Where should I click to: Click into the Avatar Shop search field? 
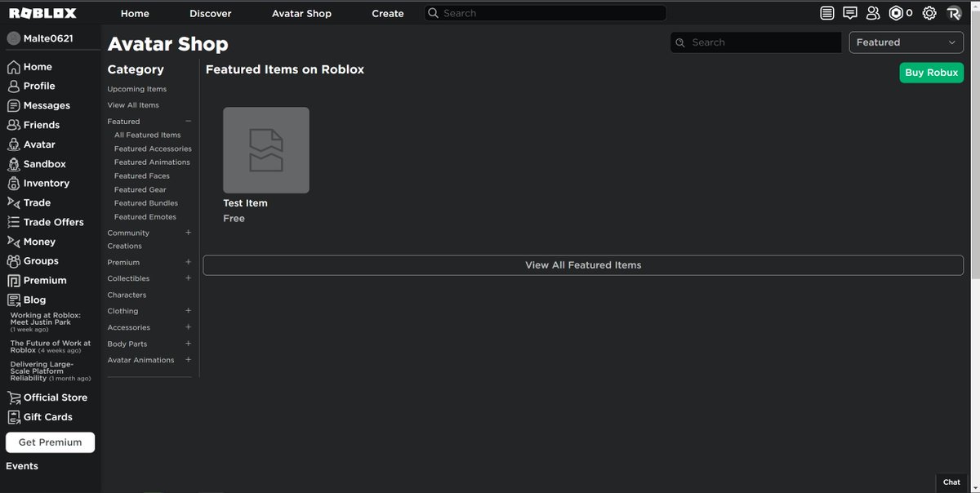click(x=755, y=42)
